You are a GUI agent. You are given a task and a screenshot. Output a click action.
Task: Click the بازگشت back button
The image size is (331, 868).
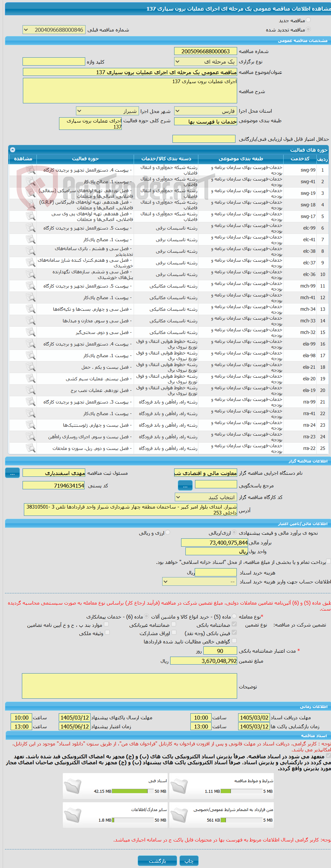coord(157,861)
